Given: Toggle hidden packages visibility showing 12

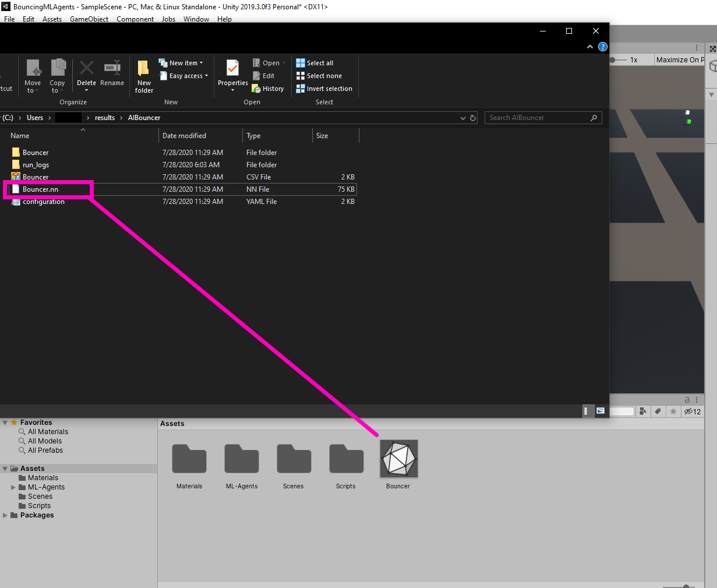Looking at the screenshot, I should pyautogui.click(x=693, y=411).
